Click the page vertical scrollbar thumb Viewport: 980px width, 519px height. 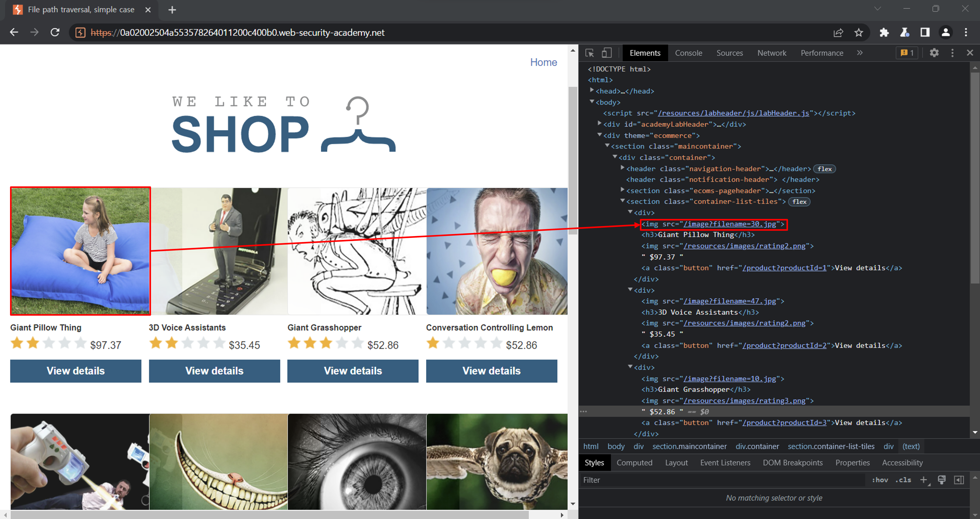click(573, 160)
